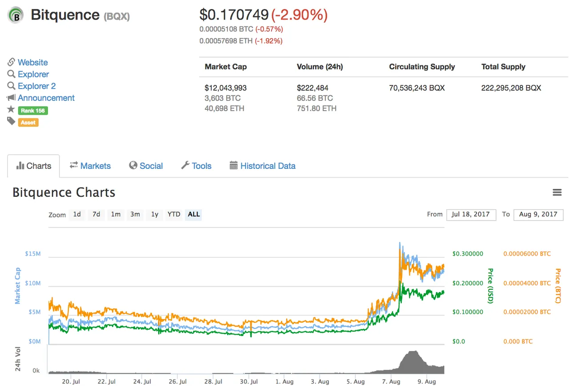Click the wrench icon in Tools tab
569x392 pixels.
185,165
